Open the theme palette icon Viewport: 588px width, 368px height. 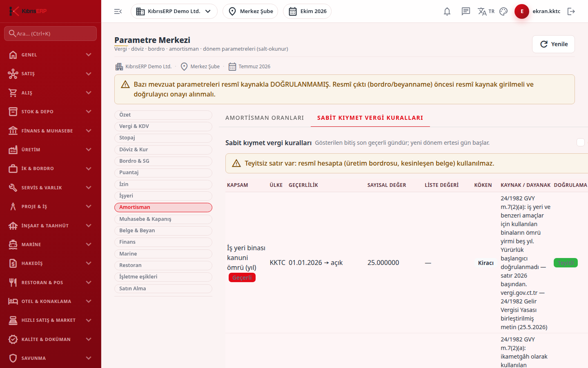point(503,11)
